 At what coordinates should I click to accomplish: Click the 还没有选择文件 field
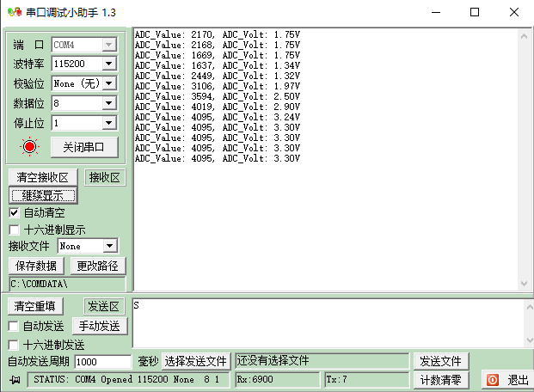click(x=322, y=361)
